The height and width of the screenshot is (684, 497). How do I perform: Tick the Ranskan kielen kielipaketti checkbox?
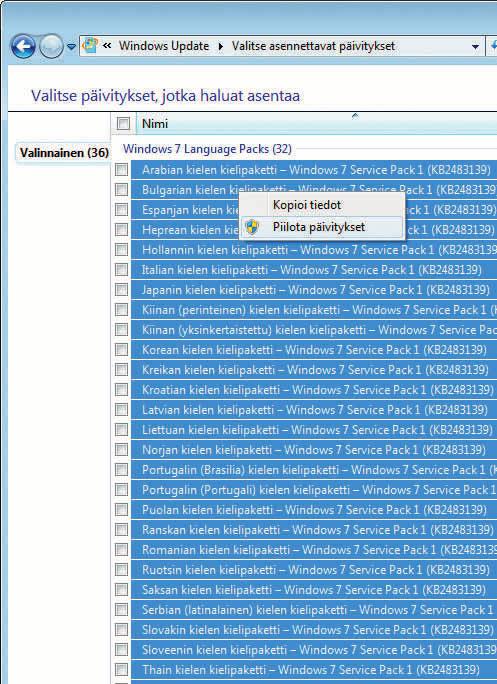pyautogui.click(x=121, y=530)
